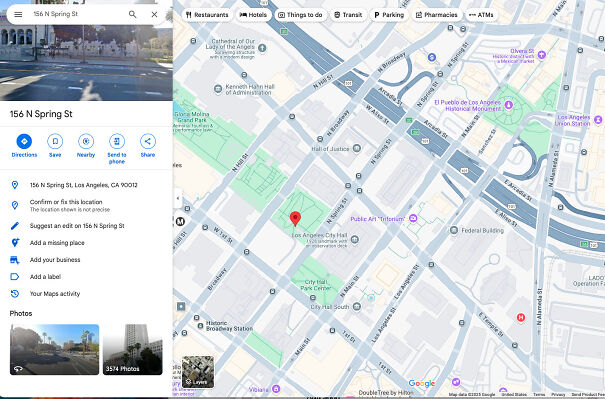Image resolution: width=605 pixels, height=399 pixels.
Task: Select Public Art "Triforium" marker
Action: pos(413,218)
